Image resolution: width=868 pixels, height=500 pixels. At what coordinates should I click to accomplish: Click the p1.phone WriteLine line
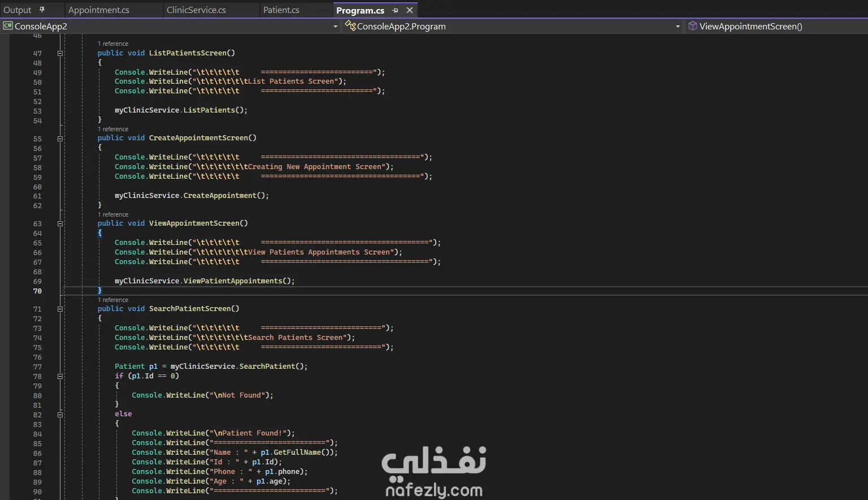[220, 471]
